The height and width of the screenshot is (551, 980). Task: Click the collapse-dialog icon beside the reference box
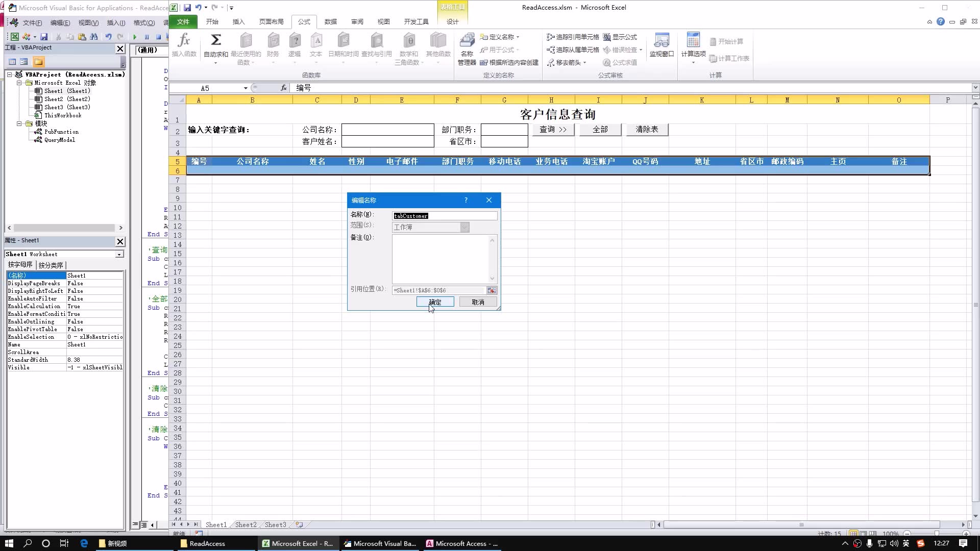491,290
